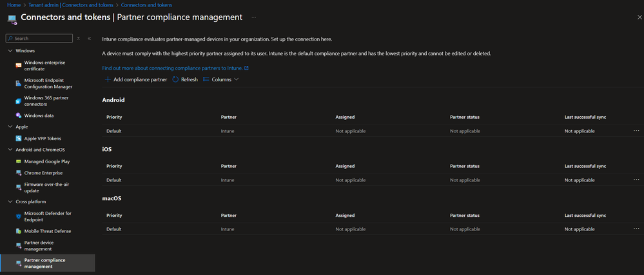644x275 pixels.
Task: Click the Windows enterprise certificate icon
Action: click(x=18, y=66)
